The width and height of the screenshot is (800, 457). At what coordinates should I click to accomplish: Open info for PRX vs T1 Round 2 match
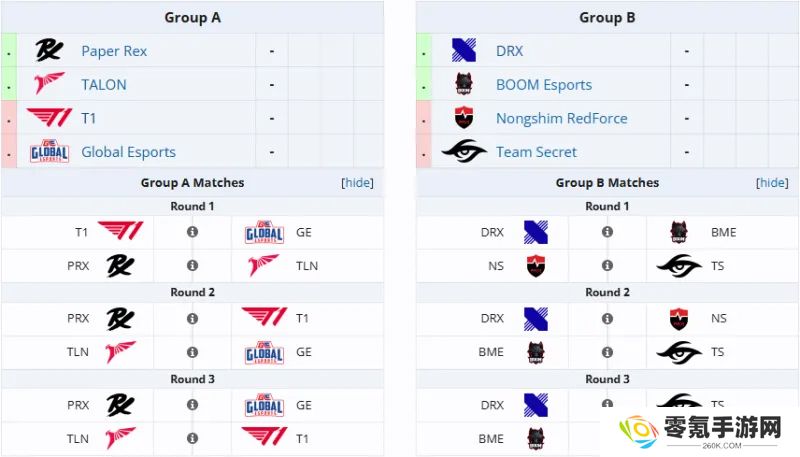click(192, 319)
